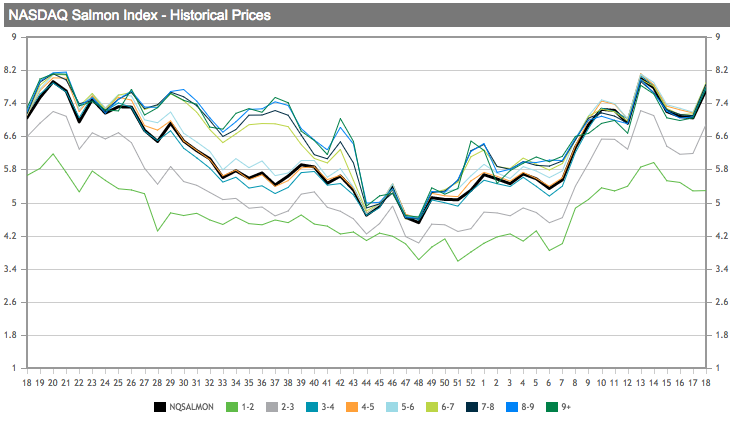Click the 5-6 legend label

[x=408, y=407]
